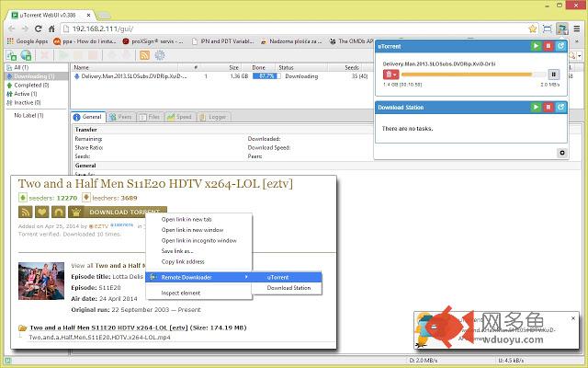This screenshot has height=368, width=588.
Task: Open the extension popup settings button
Action: click(x=561, y=153)
